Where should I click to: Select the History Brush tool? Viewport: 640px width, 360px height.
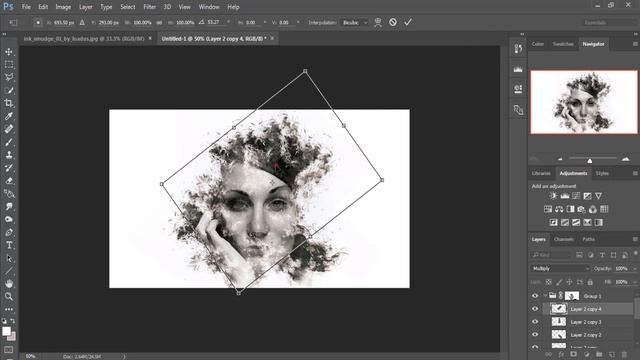click(9, 168)
